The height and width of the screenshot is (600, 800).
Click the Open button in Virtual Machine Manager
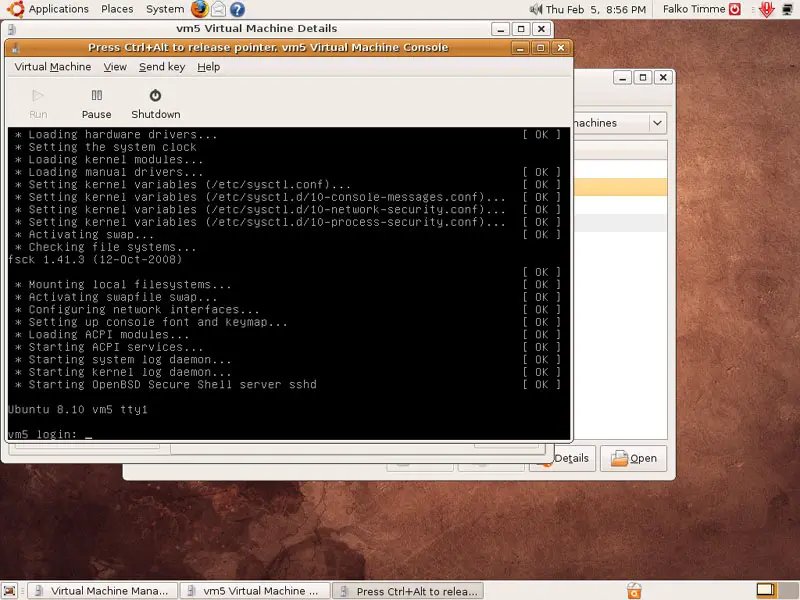tap(633, 458)
